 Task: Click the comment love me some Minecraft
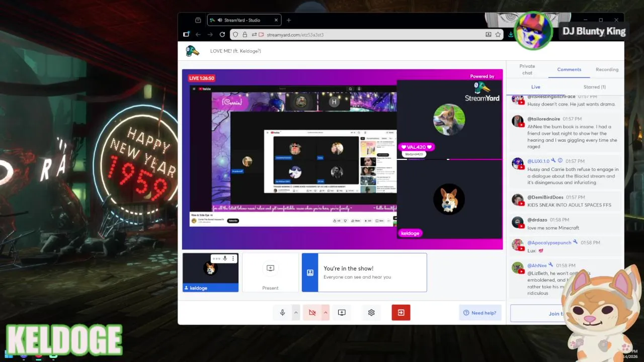point(553,228)
